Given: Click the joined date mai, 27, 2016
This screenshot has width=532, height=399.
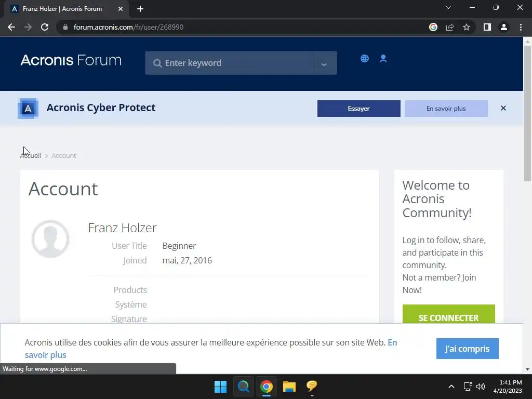Looking at the screenshot, I should (x=187, y=260).
